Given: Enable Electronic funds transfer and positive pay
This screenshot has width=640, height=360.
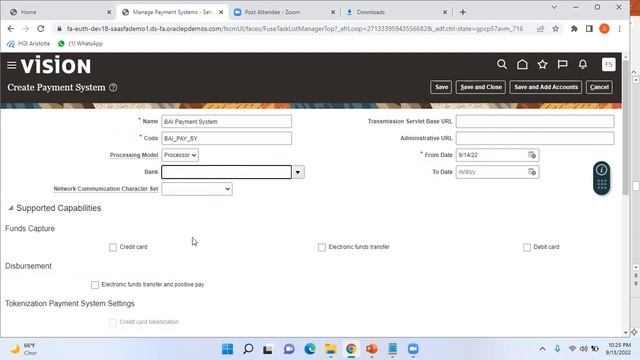Looking at the screenshot, I should pos(95,285).
